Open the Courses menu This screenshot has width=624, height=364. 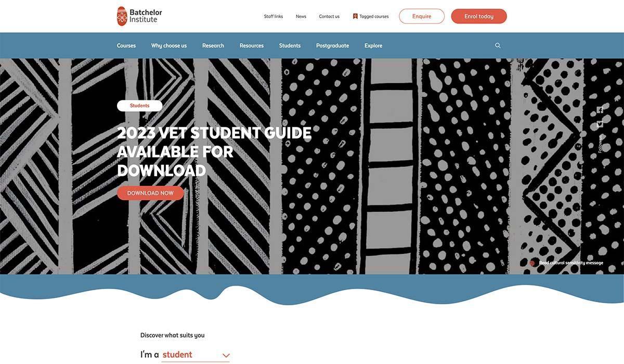click(126, 46)
